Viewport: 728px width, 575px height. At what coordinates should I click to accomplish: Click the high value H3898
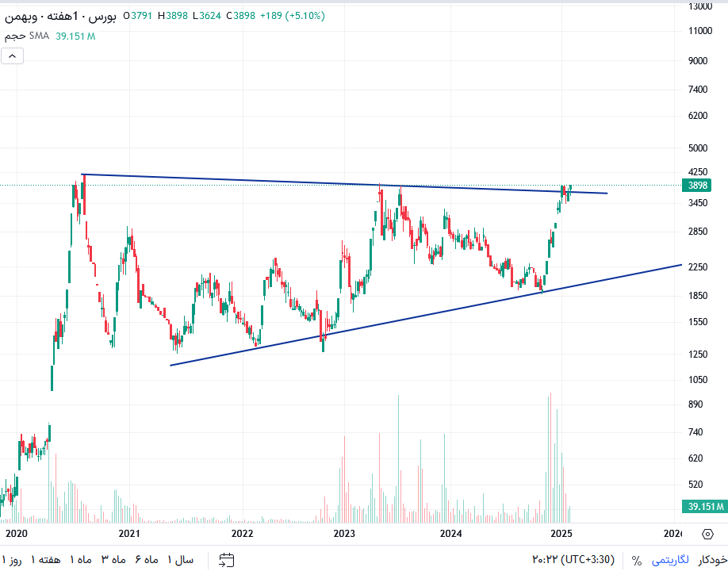click(x=173, y=16)
